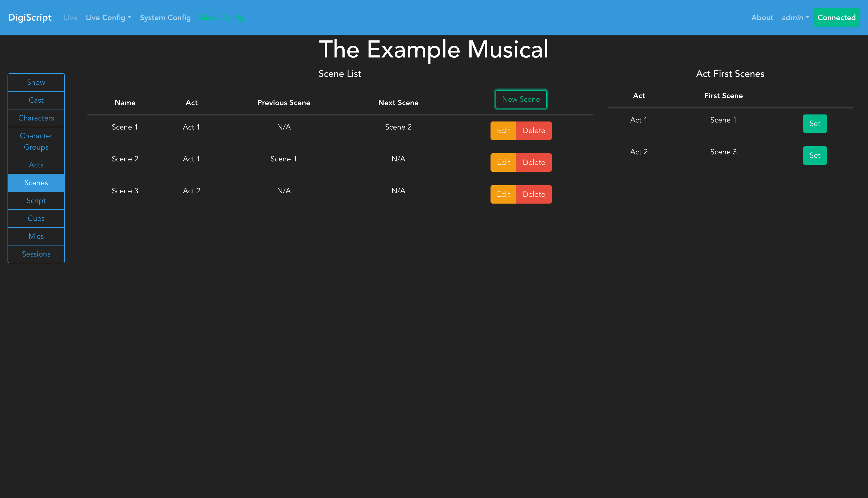Switch to the Acts tab
The height and width of the screenshot is (498, 868).
36,165
